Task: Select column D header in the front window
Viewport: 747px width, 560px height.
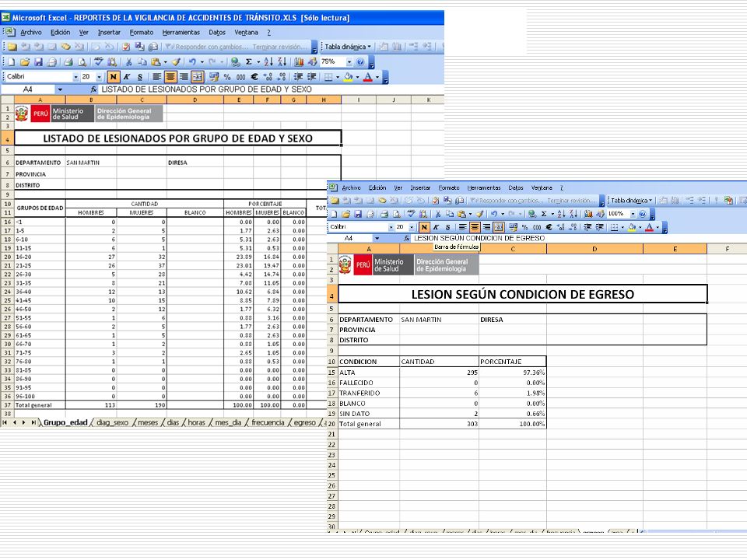Action: [594, 249]
